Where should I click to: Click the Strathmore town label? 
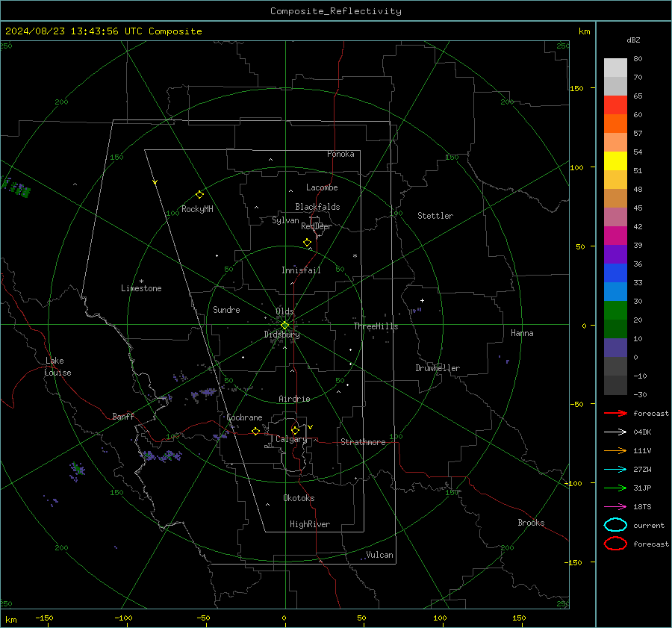(363, 442)
